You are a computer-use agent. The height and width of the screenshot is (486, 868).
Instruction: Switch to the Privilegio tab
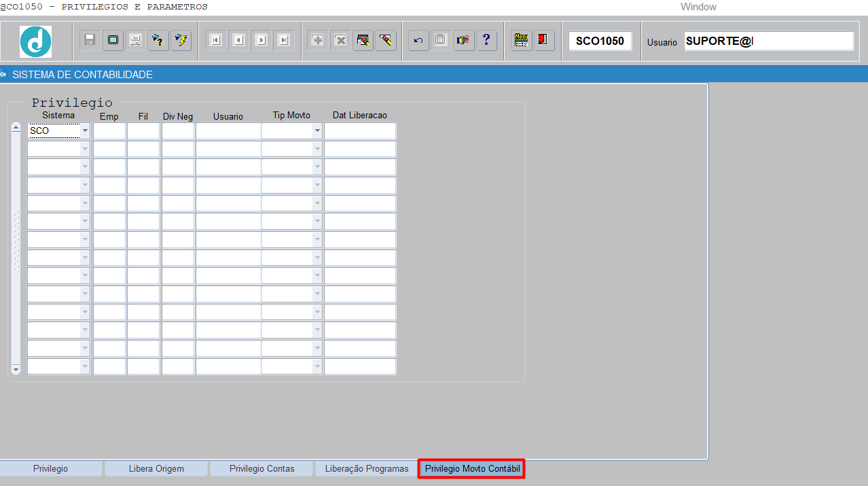[x=51, y=469]
